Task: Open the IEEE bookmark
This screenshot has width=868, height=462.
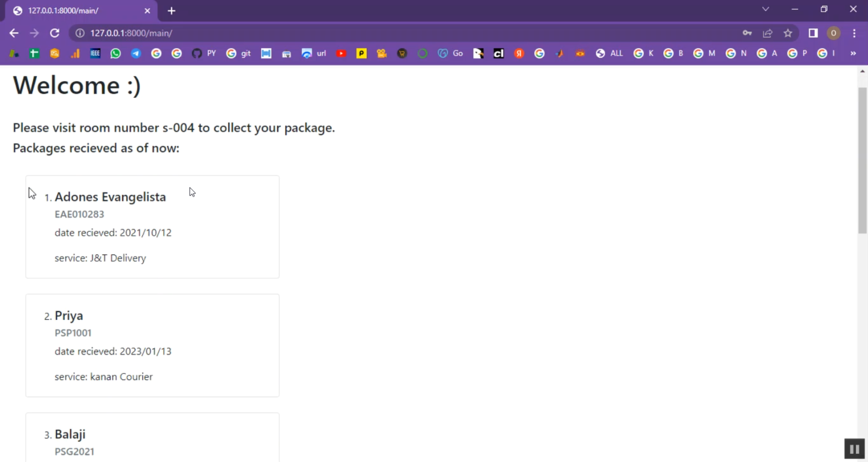Action: 95,53
